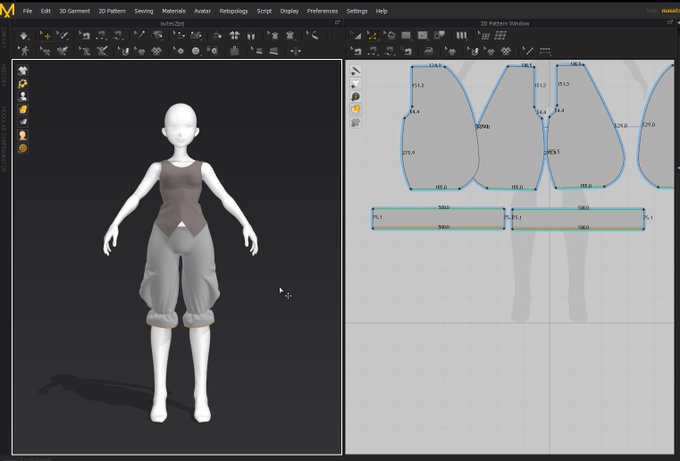Click the avatar's brown vest in 3D view
The image size is (680, 461).
pyautogui.click(x=182, y=193)
